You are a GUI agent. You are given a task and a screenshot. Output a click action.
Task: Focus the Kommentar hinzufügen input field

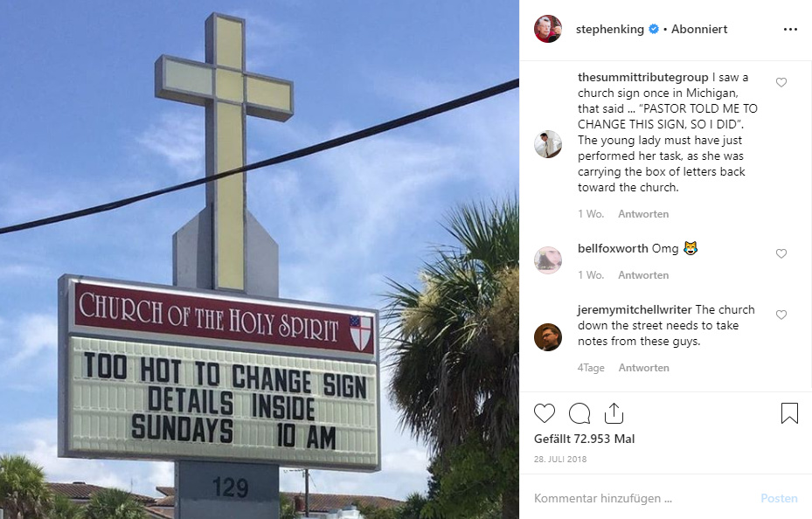642,498
